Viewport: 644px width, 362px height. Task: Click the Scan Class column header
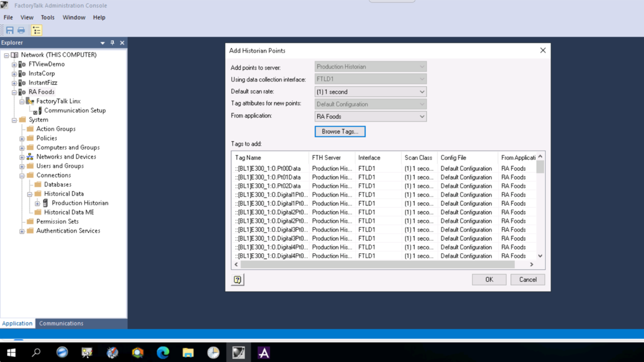pyautogui.click(x=419, y=158)
